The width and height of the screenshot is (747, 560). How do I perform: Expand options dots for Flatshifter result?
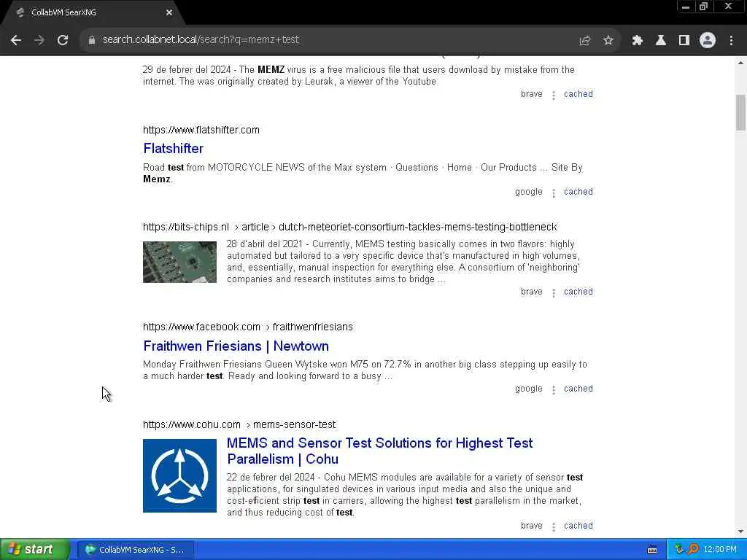click(553, 192)
